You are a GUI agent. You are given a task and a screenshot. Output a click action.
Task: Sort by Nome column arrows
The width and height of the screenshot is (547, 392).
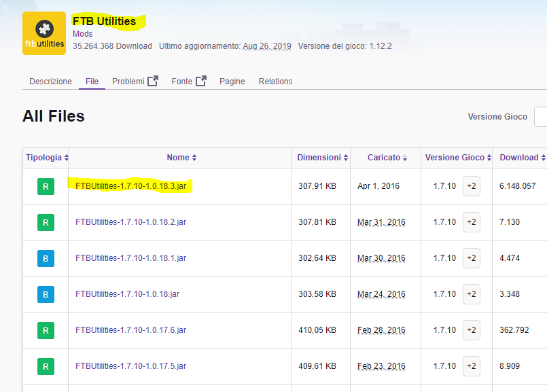[194, 158]
